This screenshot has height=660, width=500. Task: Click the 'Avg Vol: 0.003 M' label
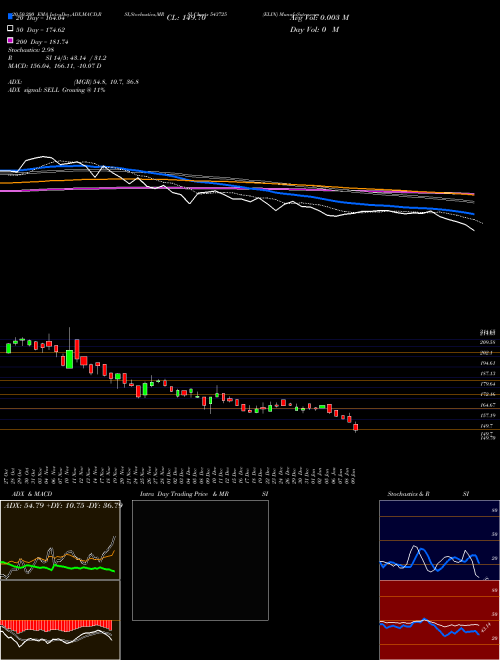click(319, 18)
